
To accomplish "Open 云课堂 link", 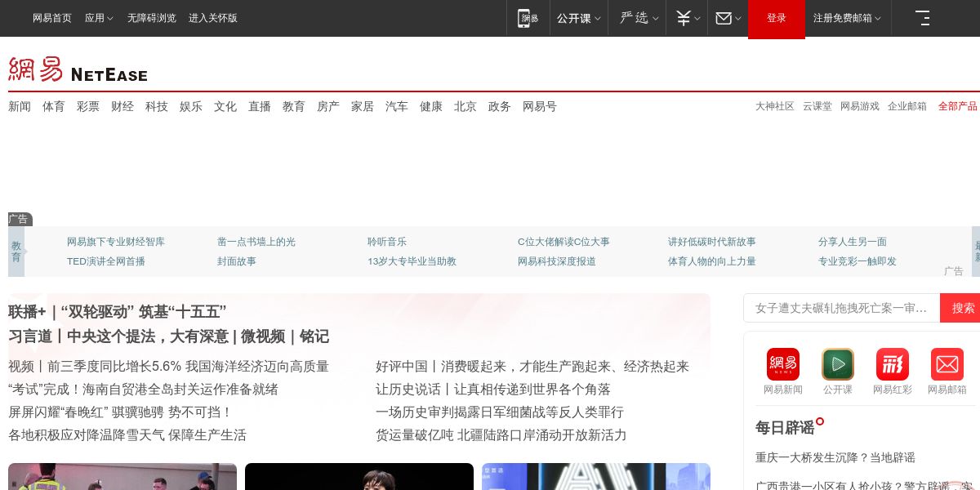I will pos(817,106).
